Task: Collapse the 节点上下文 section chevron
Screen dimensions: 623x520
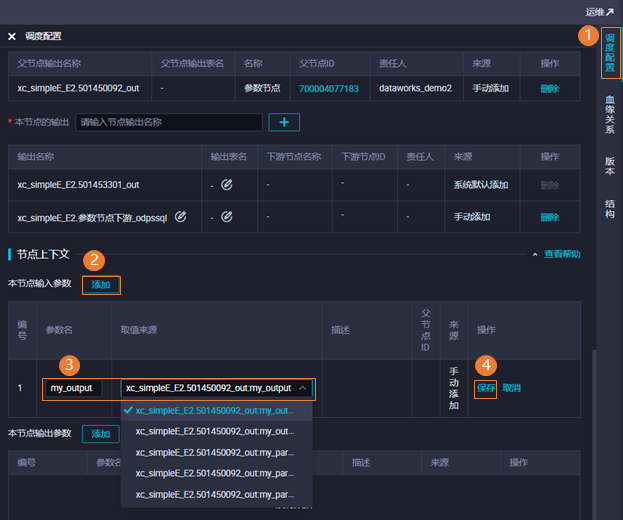Action: click(535, 255)
